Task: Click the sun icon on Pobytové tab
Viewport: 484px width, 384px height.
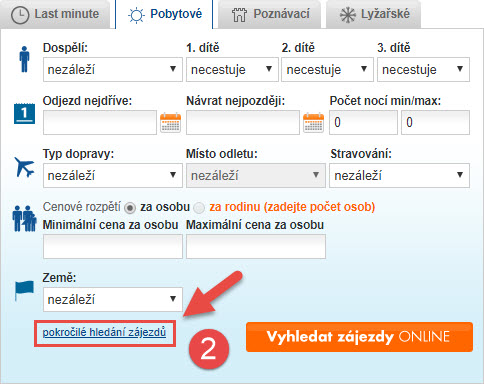Action: [136, 15]
